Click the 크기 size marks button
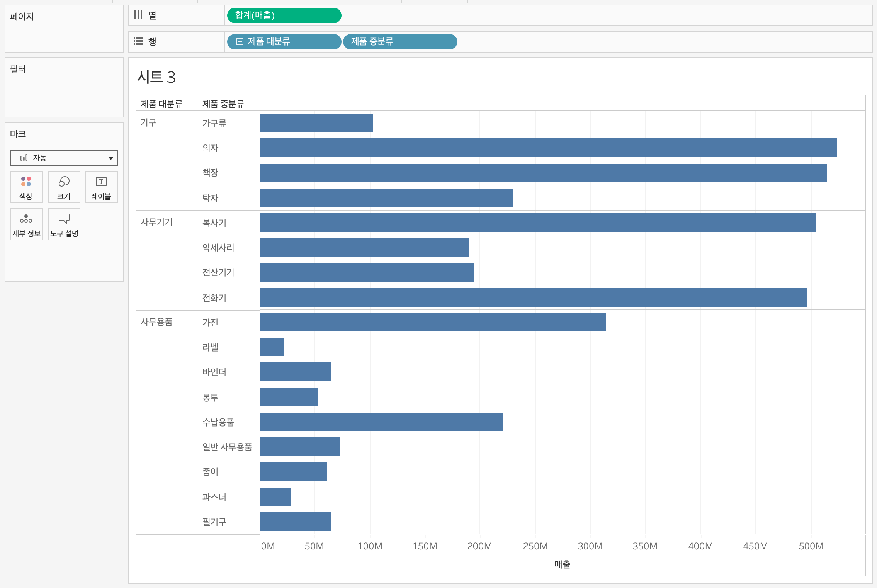This screenshot has width=877, height=588. 64,187
